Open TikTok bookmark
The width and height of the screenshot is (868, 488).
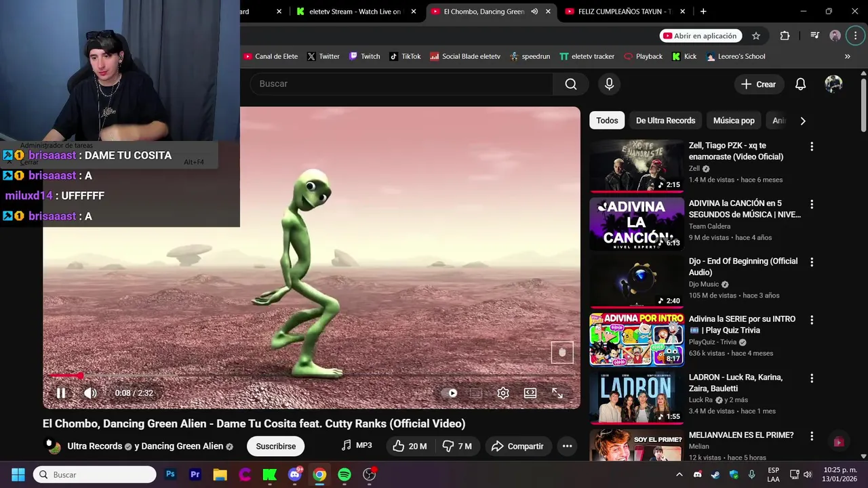(x=405, y=56)
